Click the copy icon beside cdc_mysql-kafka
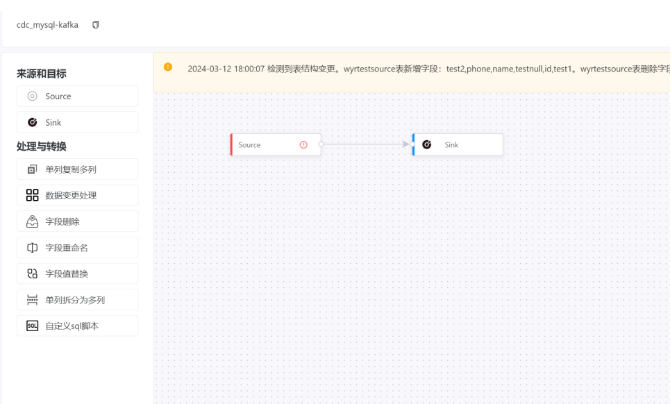 click(x=95, y=25)
